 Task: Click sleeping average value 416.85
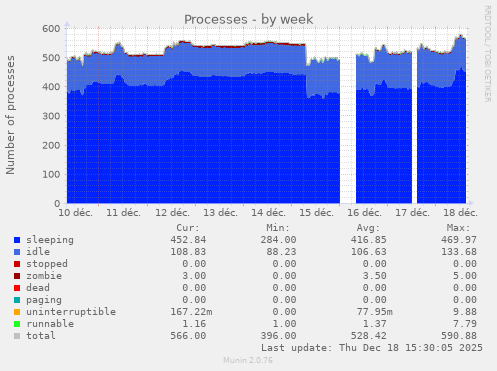tap(368, 240)
